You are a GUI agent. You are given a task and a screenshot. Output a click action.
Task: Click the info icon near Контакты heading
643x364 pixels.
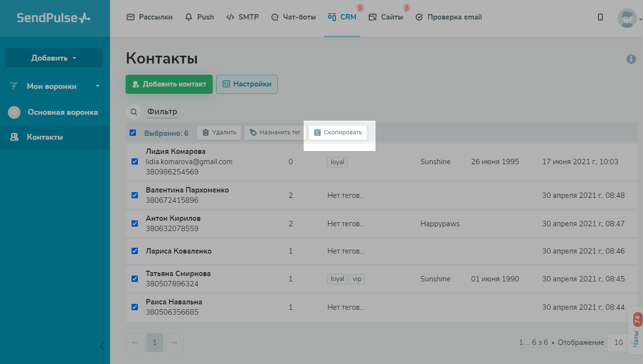(631, 59)
